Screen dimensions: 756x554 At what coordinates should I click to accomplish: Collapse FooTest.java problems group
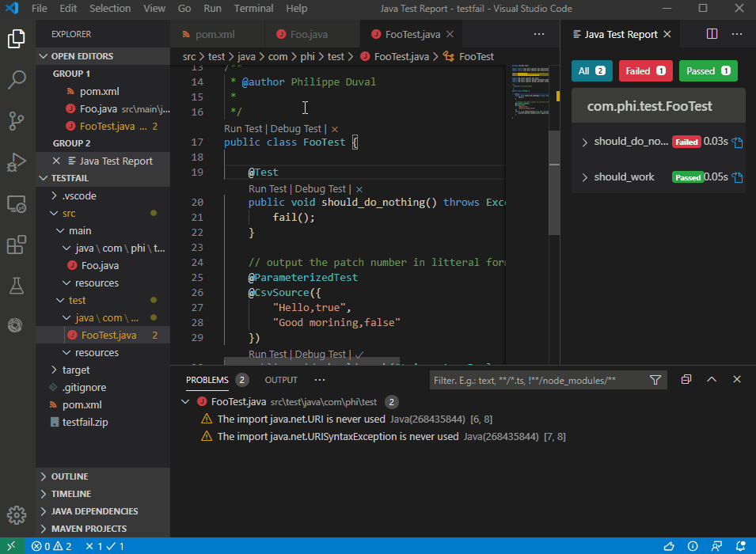point(185,401)
